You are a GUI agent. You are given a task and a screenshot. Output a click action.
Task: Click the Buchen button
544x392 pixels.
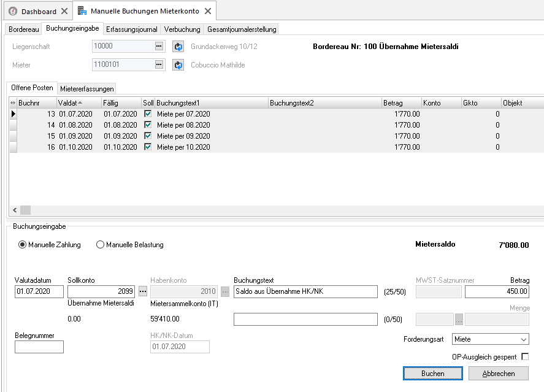[x=432, y=373]
